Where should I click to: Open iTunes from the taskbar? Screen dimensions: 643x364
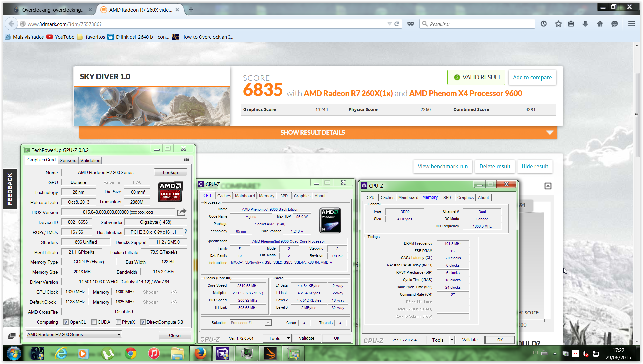154,354
